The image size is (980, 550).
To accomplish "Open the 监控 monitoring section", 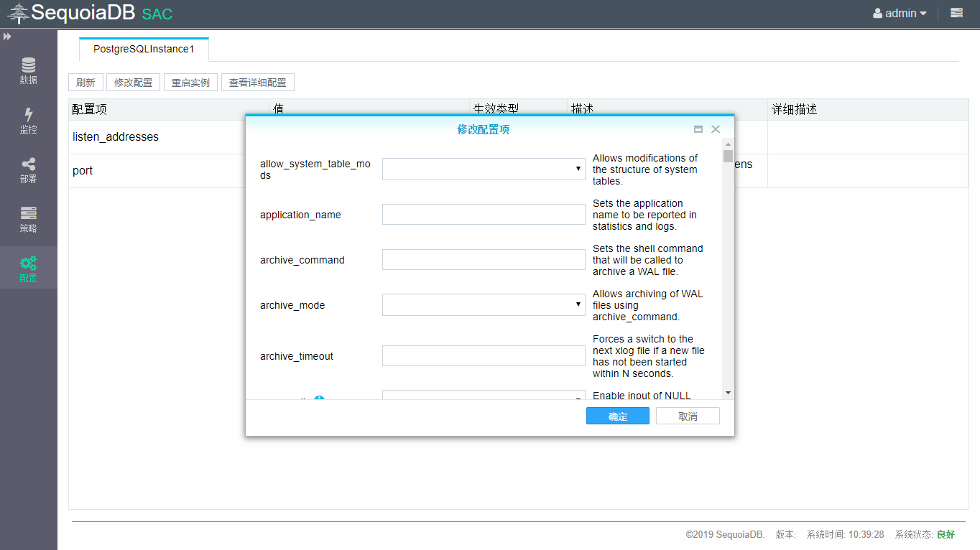I will coord(28,121).
